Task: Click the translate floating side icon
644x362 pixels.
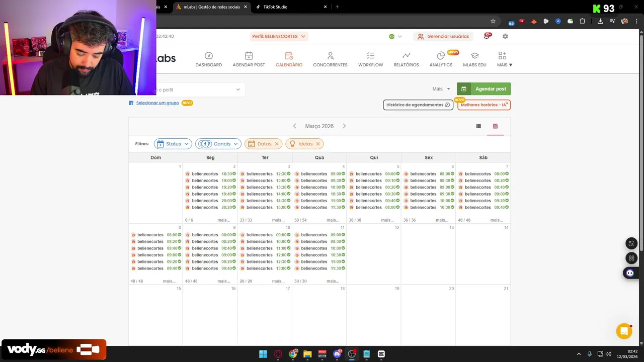Action: click(631, 243)
